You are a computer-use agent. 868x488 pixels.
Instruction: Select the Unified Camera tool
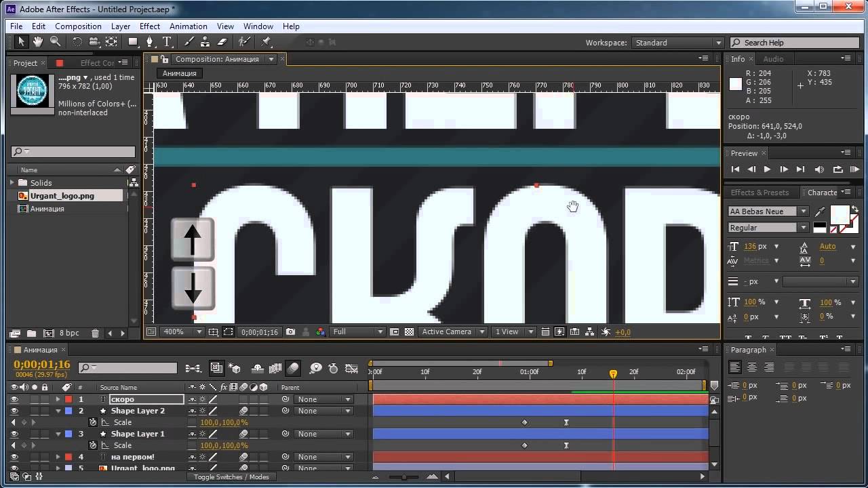[x=94, y=42]
